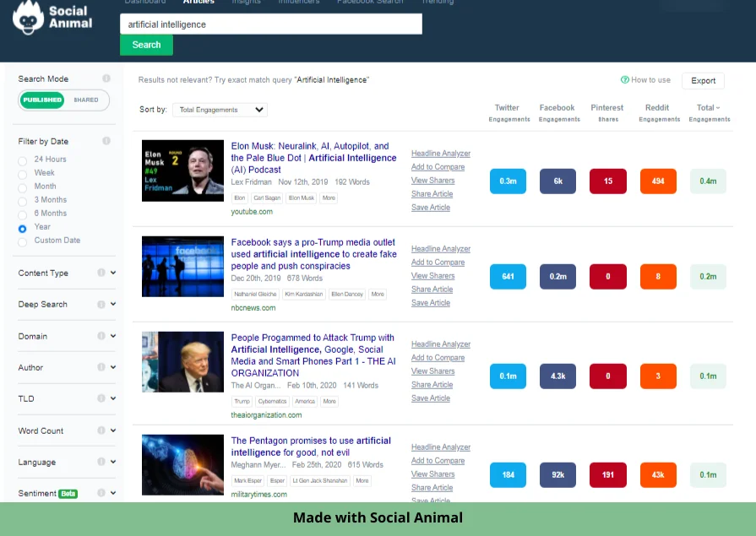Open Content Type info icon
Viewport: 756px width, 536px height.
pos(101,273)
